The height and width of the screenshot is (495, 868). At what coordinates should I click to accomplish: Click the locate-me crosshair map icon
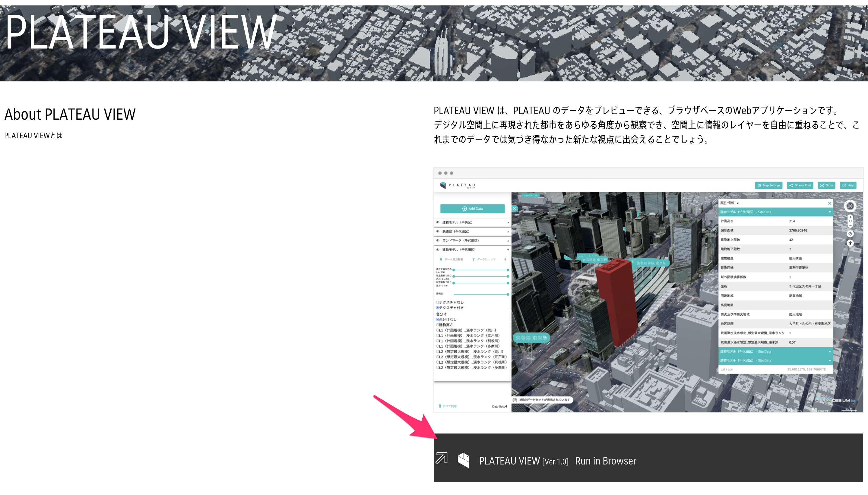[850, 234]
